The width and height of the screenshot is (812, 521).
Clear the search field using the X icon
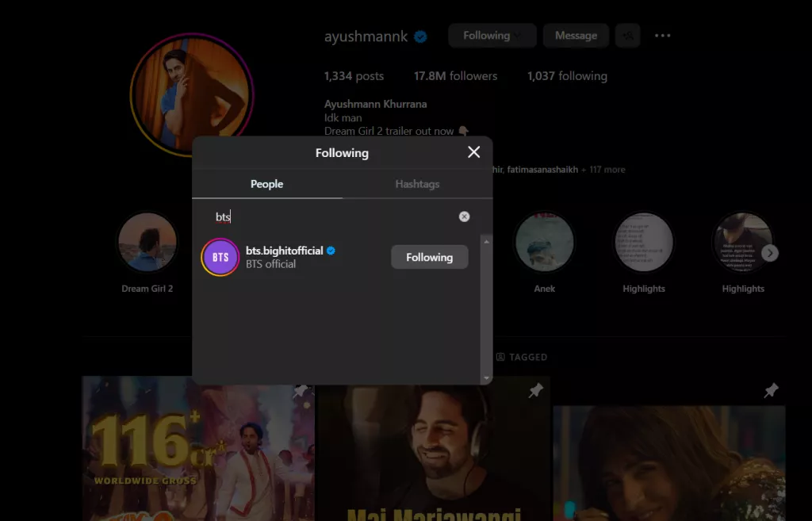tap(464, 216)
